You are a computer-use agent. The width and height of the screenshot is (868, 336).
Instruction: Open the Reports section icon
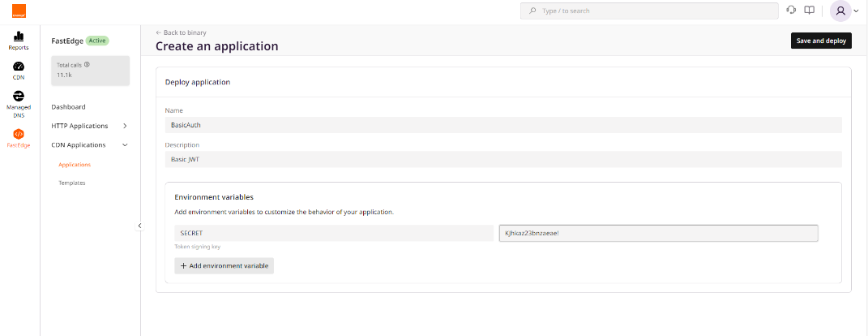point(19,37)
